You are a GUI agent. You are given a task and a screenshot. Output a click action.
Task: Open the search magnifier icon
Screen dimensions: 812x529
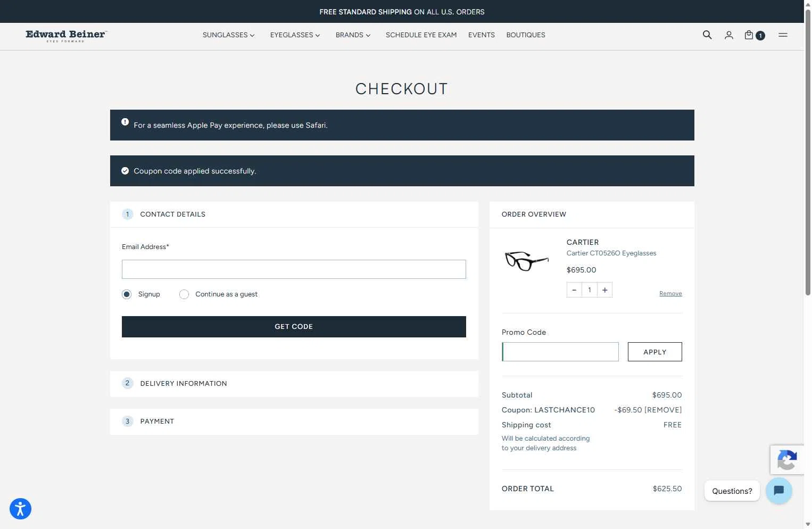pos(707,35)
